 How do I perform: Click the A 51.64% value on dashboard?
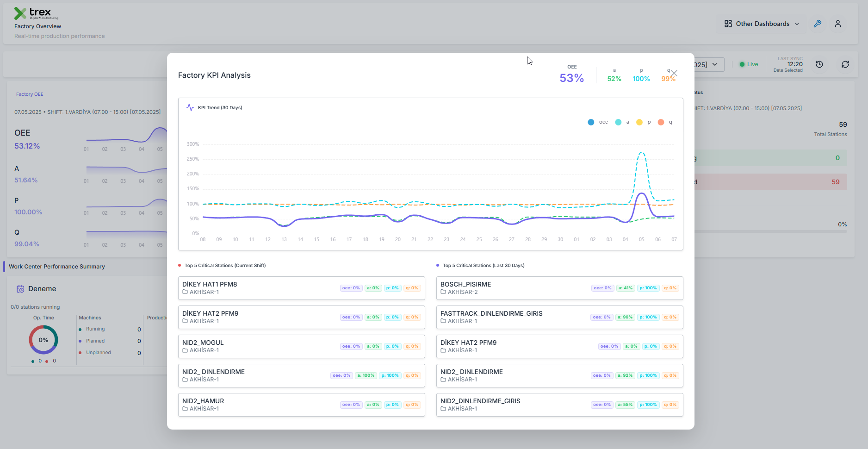pos(26,180)
